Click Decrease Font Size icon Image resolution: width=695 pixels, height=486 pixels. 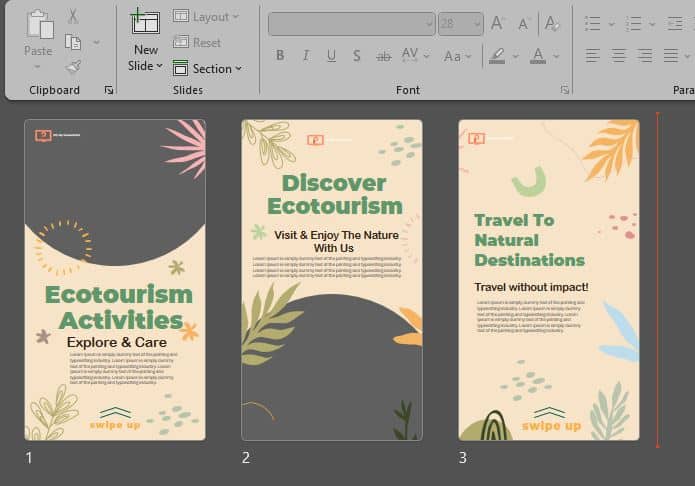[x=524, y=24]
